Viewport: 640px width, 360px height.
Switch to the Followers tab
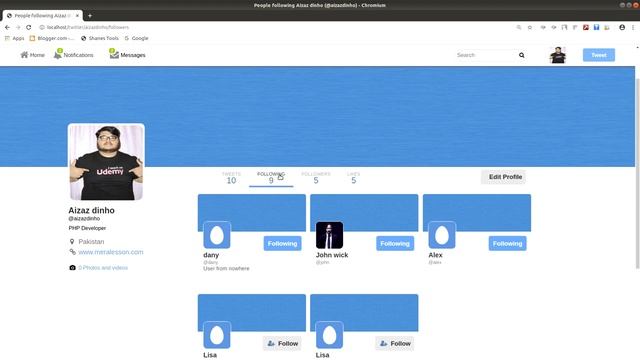coord(316,178)
